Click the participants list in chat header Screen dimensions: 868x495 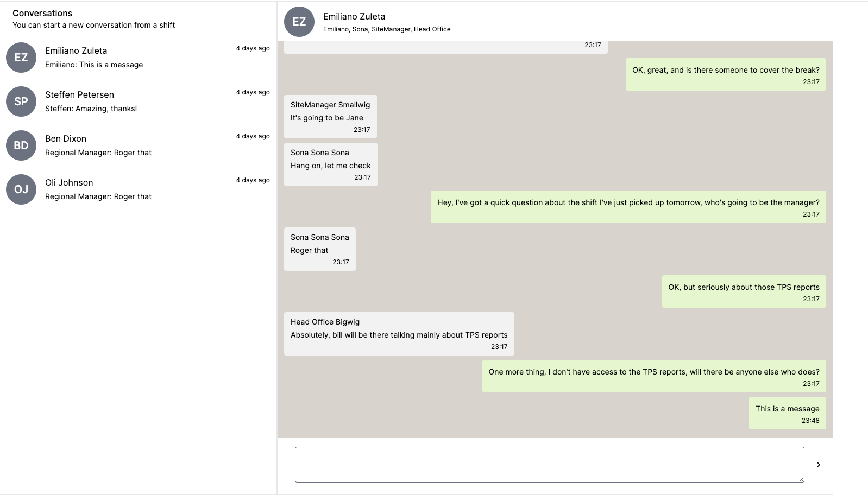pos(387,29)
